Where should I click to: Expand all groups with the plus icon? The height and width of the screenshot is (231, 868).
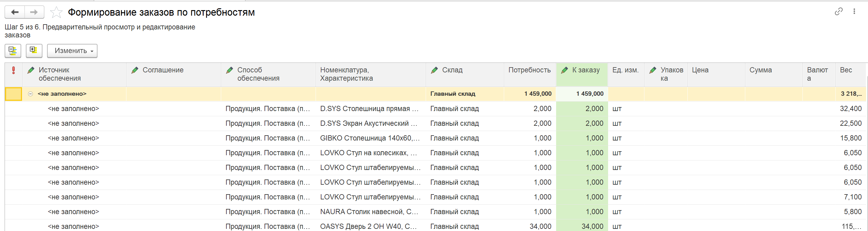click(34, 51)
